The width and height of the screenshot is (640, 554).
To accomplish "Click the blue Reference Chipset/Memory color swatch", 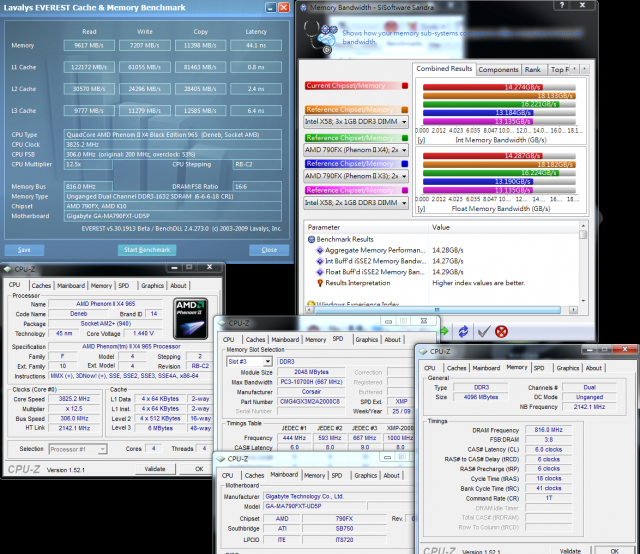I will (x=405, y=164).
